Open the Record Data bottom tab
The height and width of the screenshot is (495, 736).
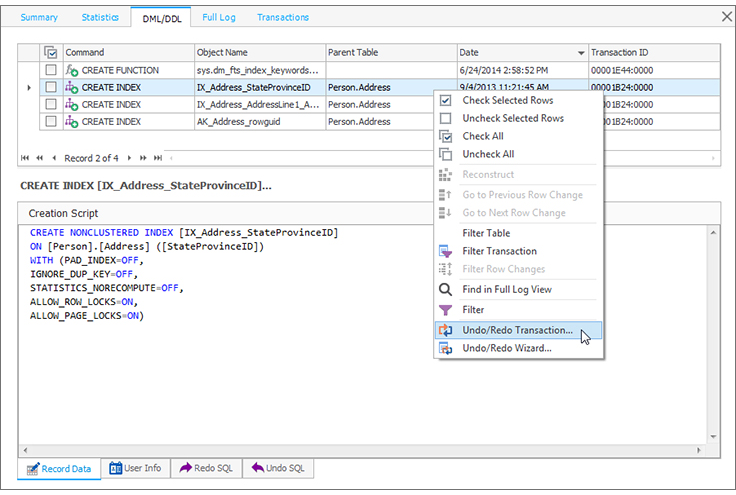coord(59,469)
